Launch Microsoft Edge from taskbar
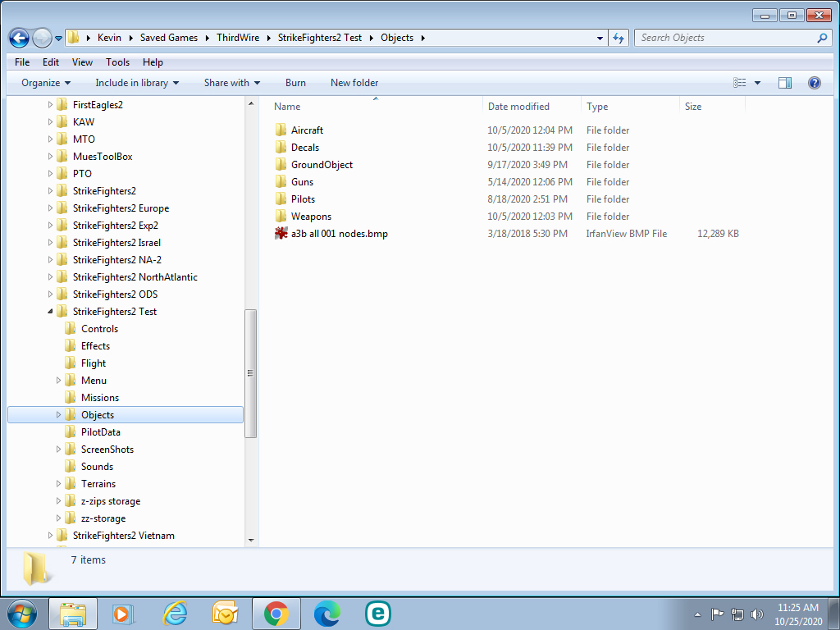The image size is (840, 630). (x=327, y=614)
